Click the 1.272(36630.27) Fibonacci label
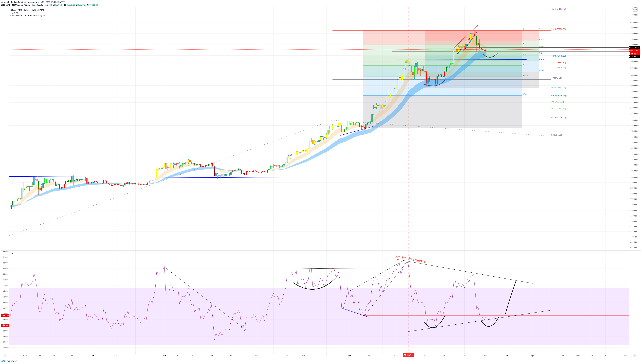The image size is (642, 364). click(x=558, y=67)
